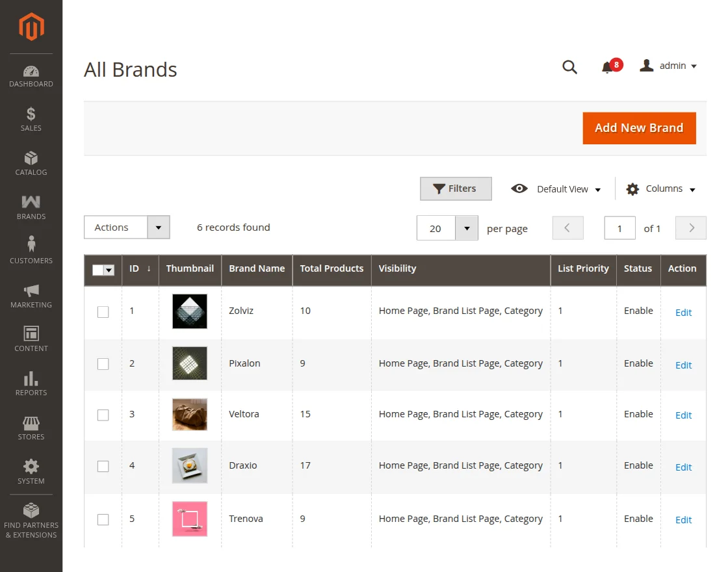Tick the checkbox for Veltora row
The image size is (728, 572).
click(x=103, y=415)
